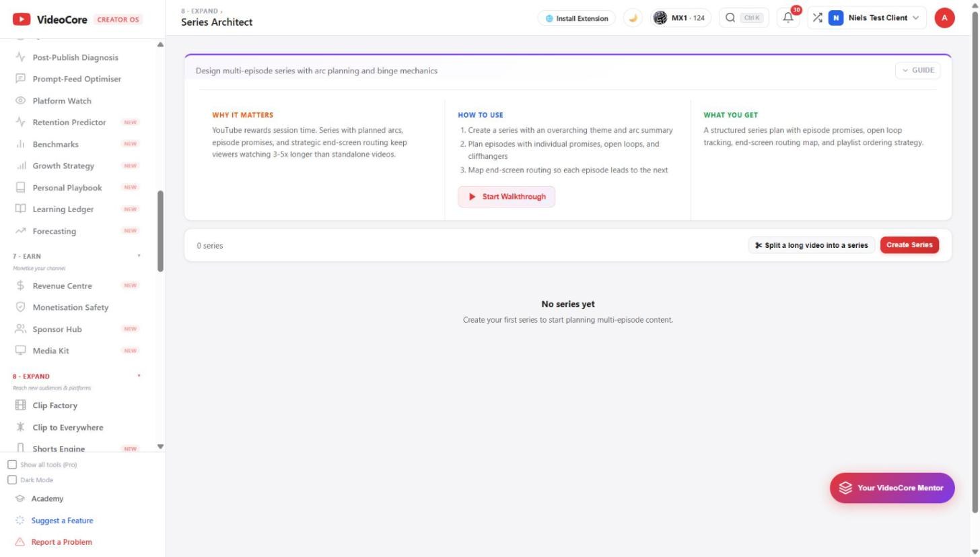Viewport: 980px width, 557px height.
Task: Click the VideoCore YouTube logo icon
Action: [22, 20]
